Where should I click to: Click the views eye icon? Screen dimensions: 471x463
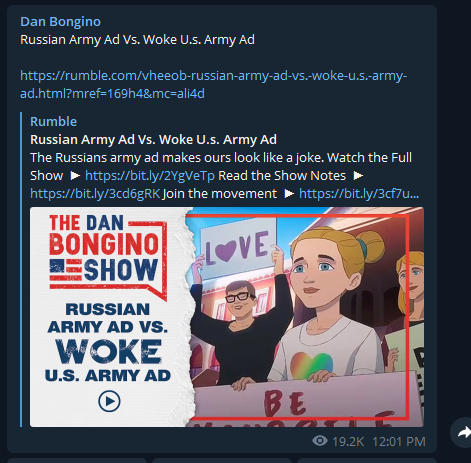tap(320, 441)
